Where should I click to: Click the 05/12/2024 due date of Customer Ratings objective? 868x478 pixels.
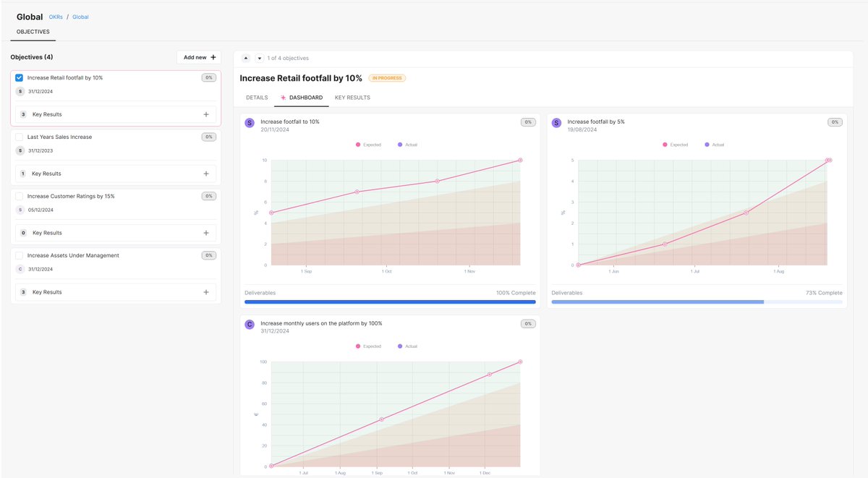click(41, 210)
